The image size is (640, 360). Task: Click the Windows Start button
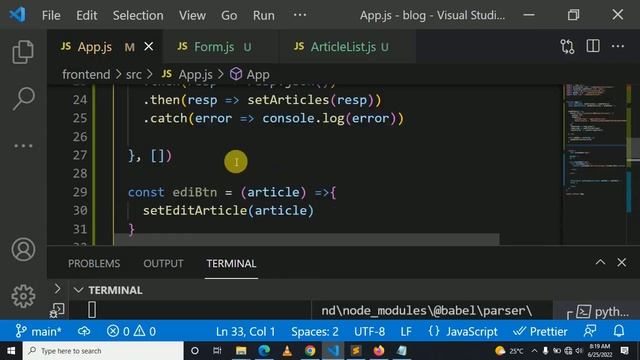(11, 351)
